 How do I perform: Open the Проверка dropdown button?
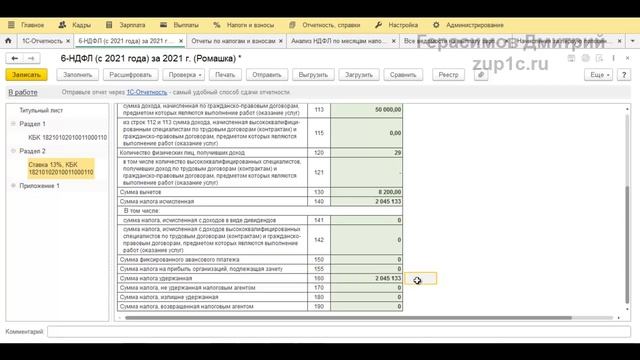tap(185, 75)
